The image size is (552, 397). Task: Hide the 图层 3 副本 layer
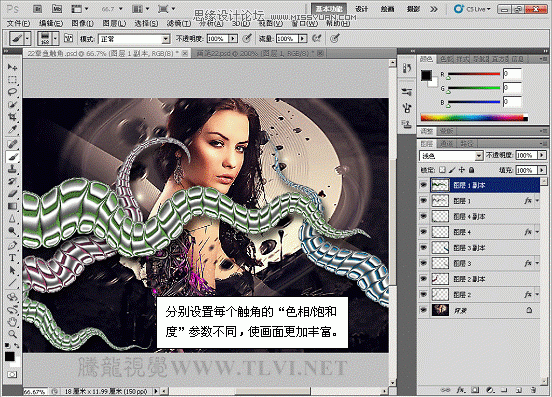pyautogui.click(x=424, y=247)
